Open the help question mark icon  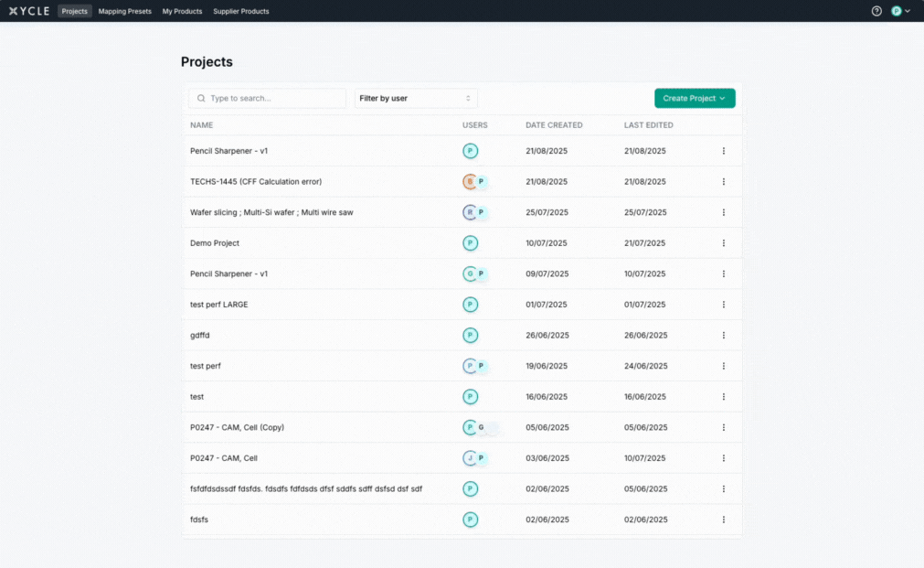[876, 11]
